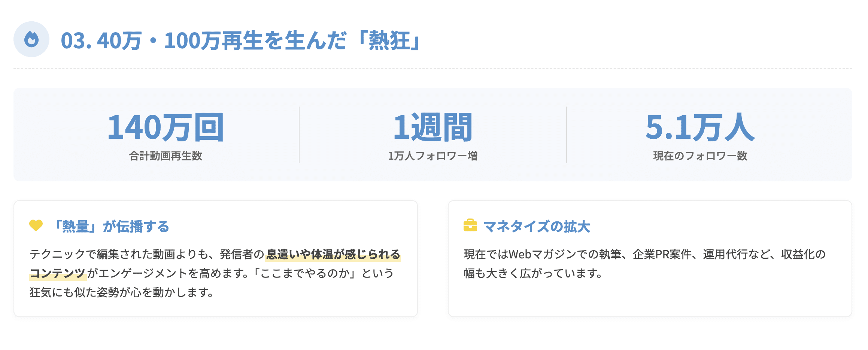Click the 1週間 statistic

click(x=433, y=127)
